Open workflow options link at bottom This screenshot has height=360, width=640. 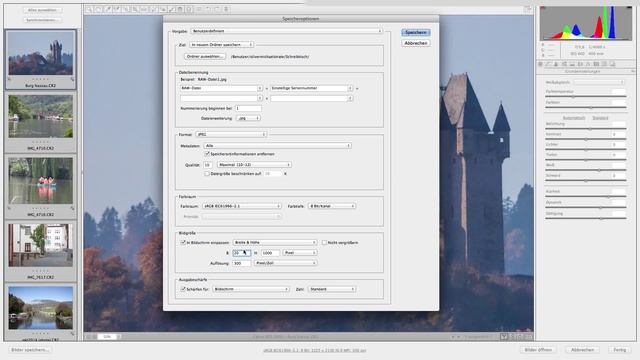[314, 350]
